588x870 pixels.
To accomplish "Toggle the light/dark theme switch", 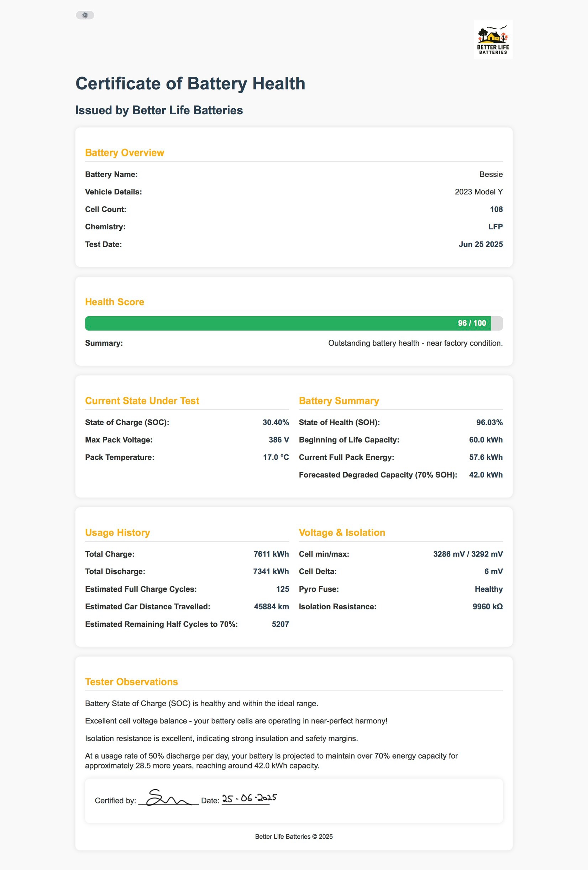I will (x=85, y=15).
